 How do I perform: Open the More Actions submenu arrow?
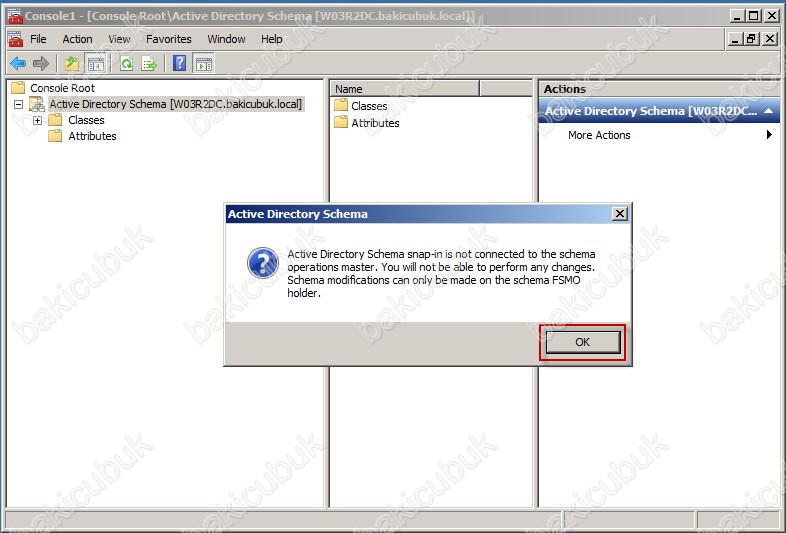point(769,134)
